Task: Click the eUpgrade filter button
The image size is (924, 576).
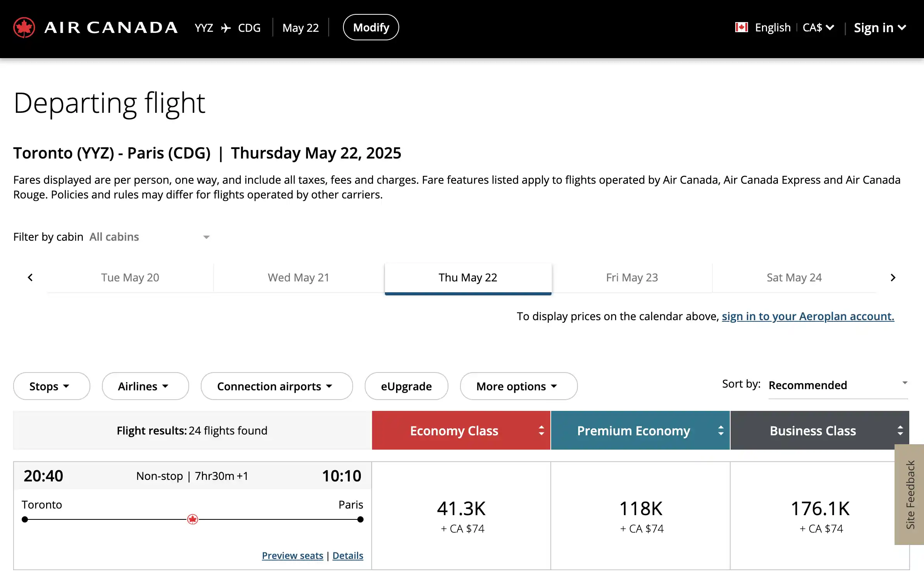Action: (406, 386)
